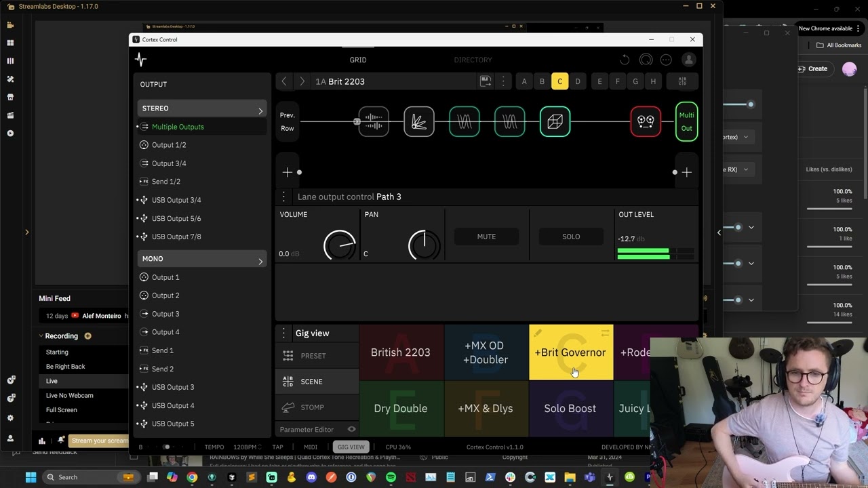Click the OUT LEVEL meter
Viewport: 868px width, 488px height.
coord(655,254)
